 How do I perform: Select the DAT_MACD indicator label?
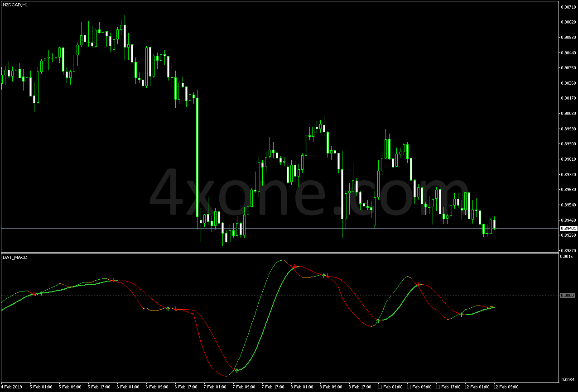point(14,257)
